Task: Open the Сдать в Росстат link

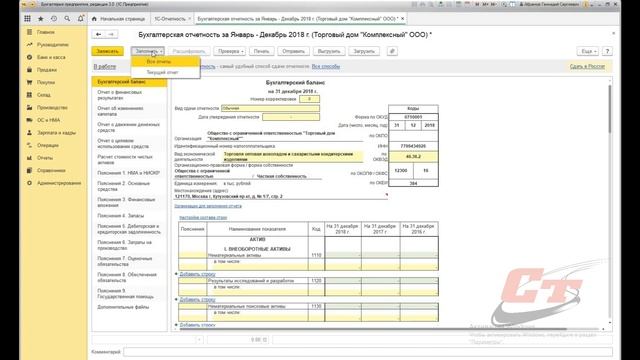Action: [x=587, y=66]
